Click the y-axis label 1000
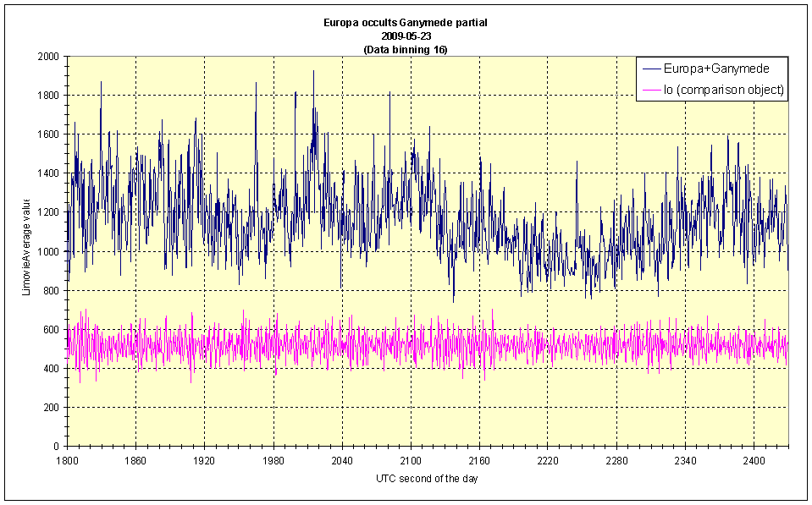 [48, 251]
